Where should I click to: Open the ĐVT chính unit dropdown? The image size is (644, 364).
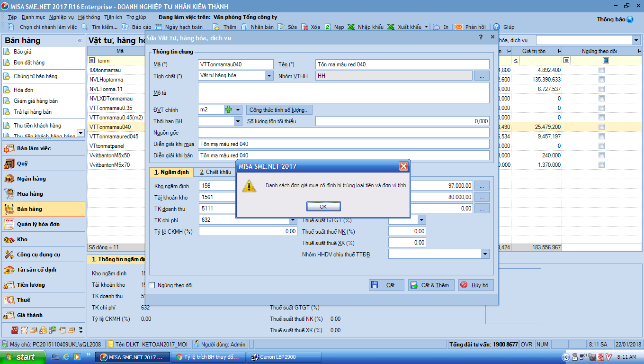pyautogui.click(x=238, y=110)
